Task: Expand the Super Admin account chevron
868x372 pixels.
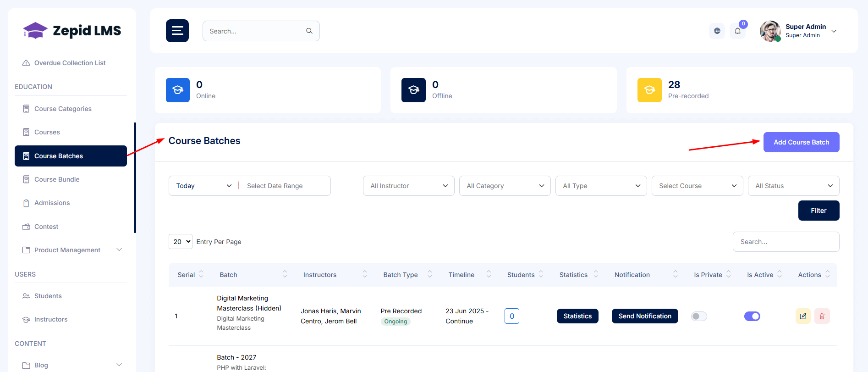Action: [x=834, y=31]
